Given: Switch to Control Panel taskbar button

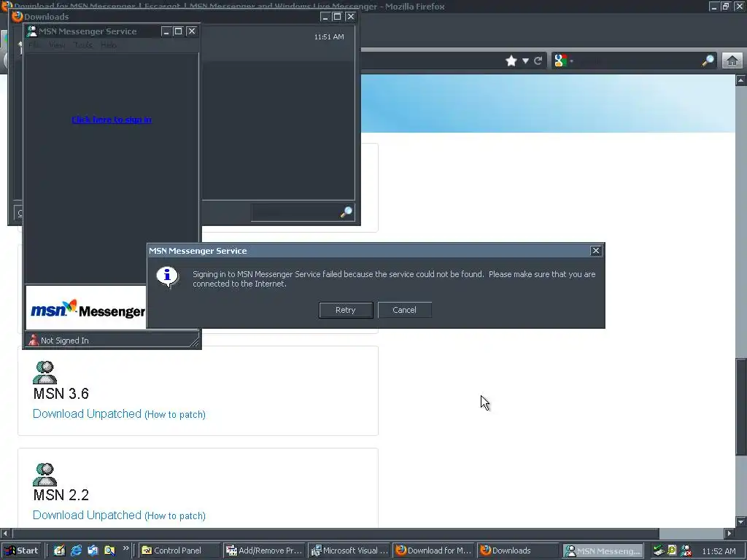Looking at the screenshot, I should (x=179, y=551).
